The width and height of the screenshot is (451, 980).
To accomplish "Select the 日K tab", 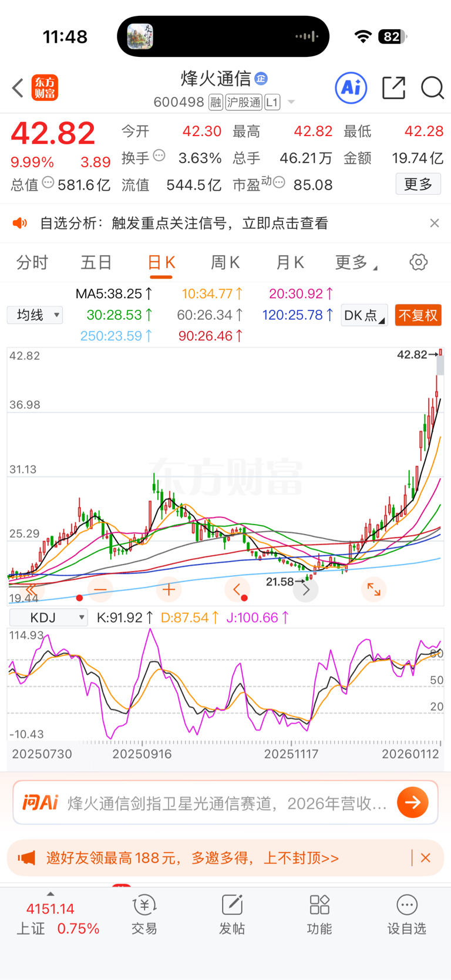I will click(161, 262).
